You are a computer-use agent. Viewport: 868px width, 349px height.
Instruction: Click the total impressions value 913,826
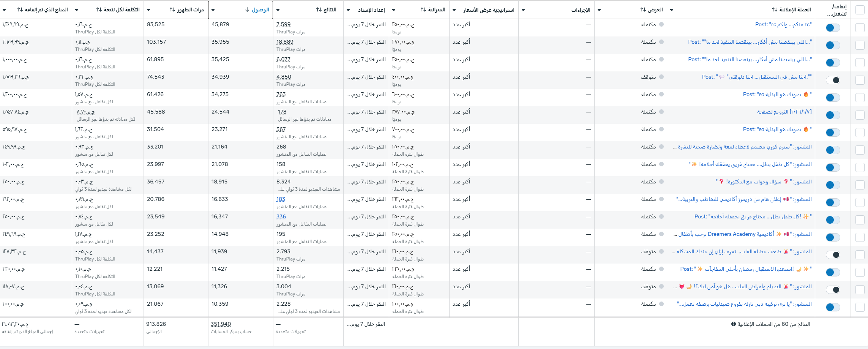click(156, 324)
